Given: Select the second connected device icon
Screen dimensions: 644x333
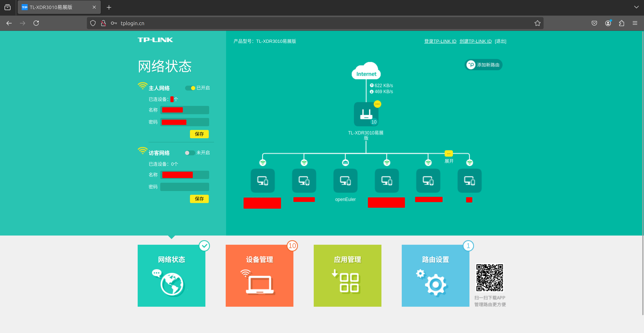Looking at the screenshot, I should (304, 180).
